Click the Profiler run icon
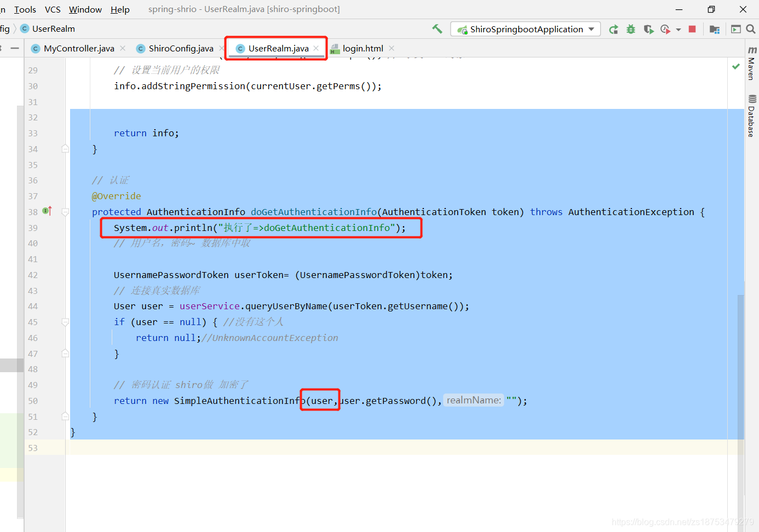Image resolution: width=759 pixels, height=532 pixels. [x=665, y=29]
